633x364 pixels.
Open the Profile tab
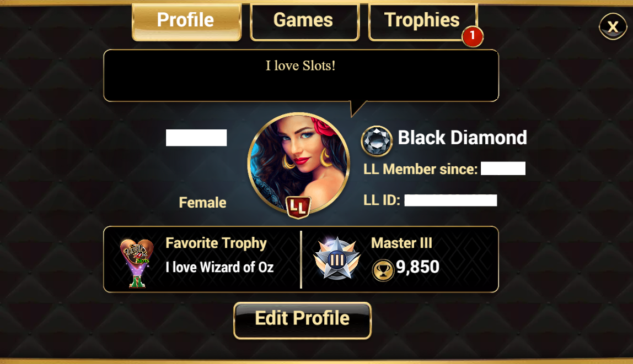pyautogui.click(x=186, y=22)
